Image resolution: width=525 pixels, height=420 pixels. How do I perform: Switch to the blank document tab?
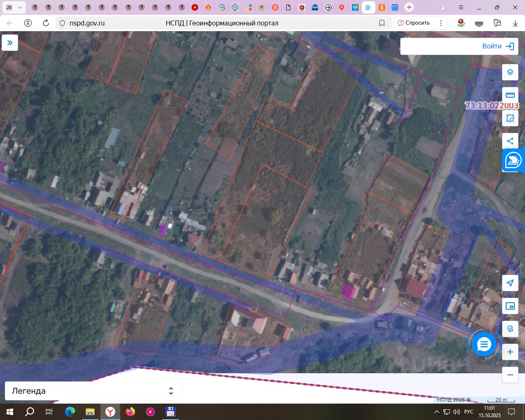288,7
